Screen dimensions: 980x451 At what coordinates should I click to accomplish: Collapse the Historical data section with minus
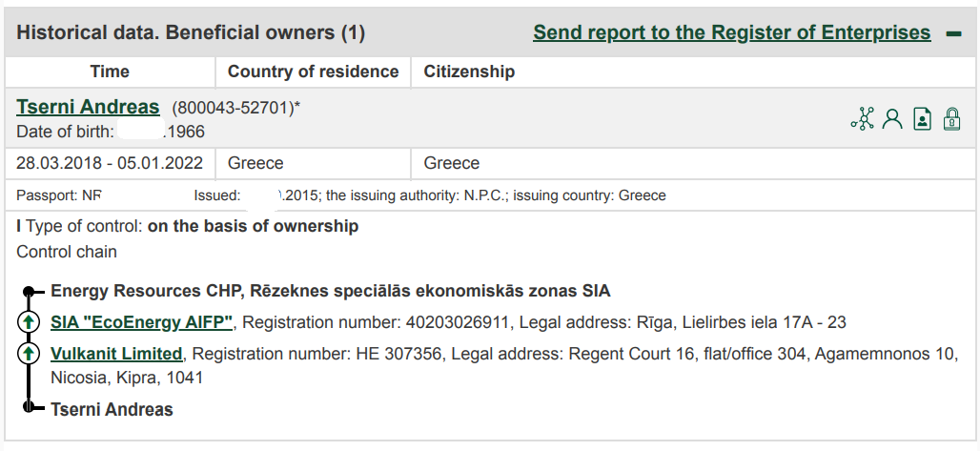(953, 33)
